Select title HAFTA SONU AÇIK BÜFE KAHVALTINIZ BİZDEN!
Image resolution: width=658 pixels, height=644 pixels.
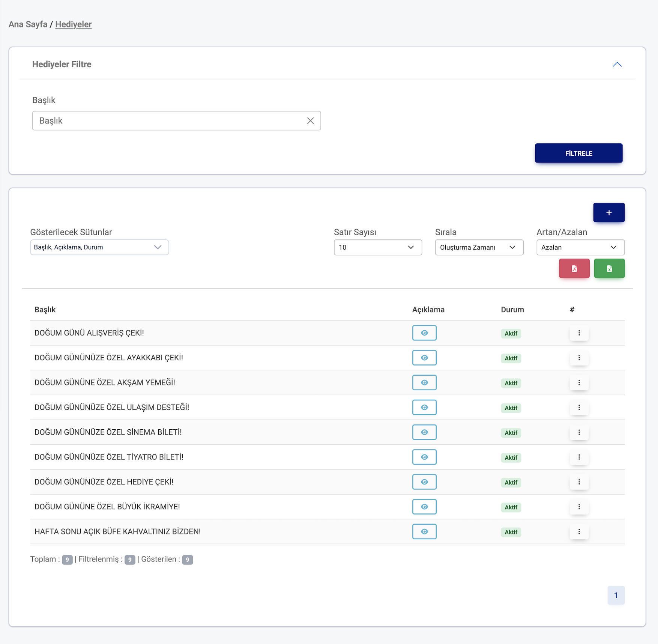(x=117, y=531)
